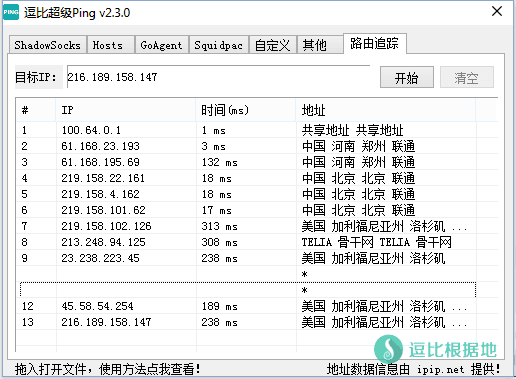Click the 清空 button
Image resolution: width=516 pixels, height=379 pixels.
pos(467,77)
